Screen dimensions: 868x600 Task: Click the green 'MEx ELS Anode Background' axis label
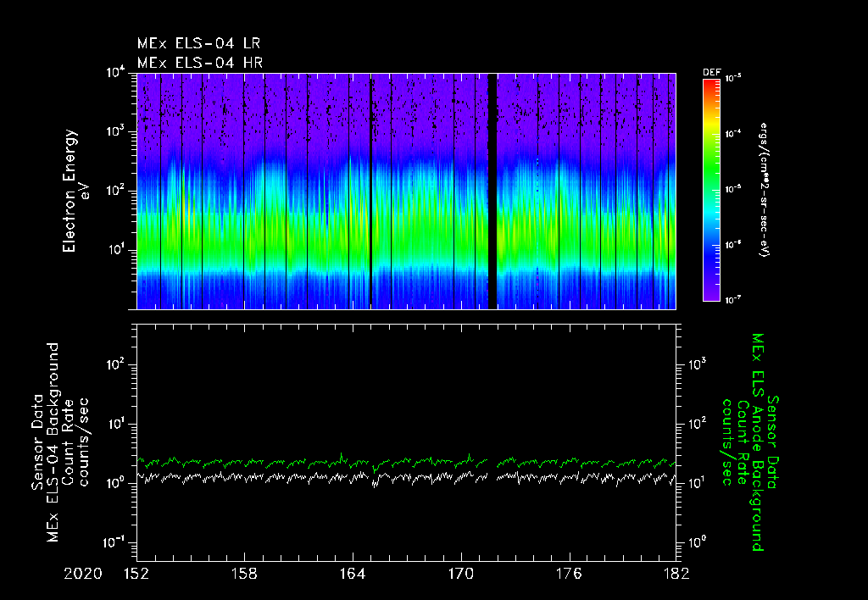(757, 442)
